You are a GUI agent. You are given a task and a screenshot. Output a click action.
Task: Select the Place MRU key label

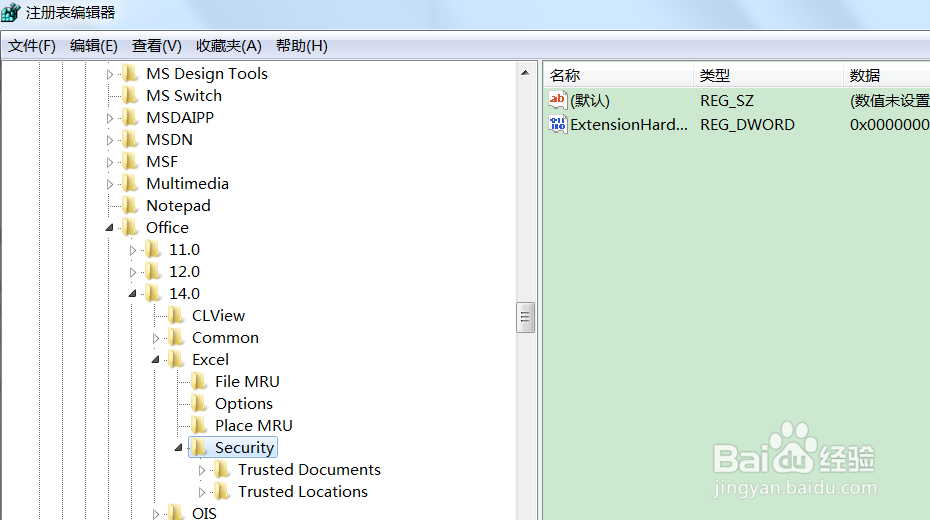(254, 425)
